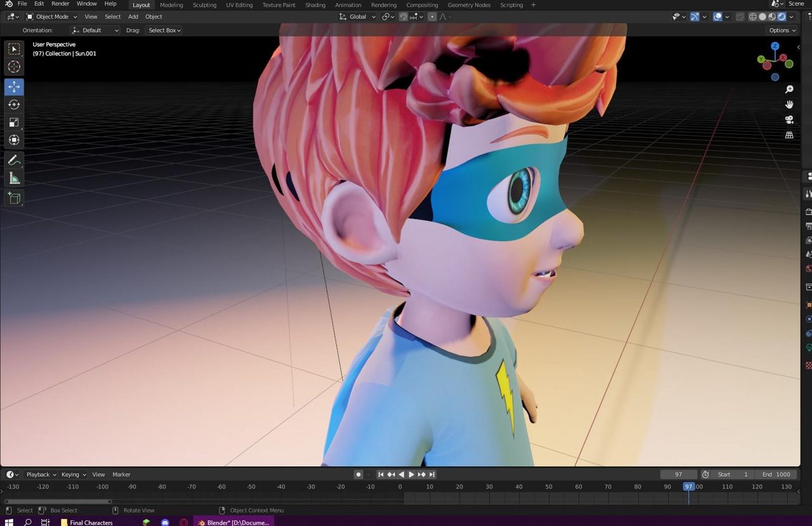Expand the Default orientation dropdown
Viewport: 812px width, 526px height.
click(95, 30)
